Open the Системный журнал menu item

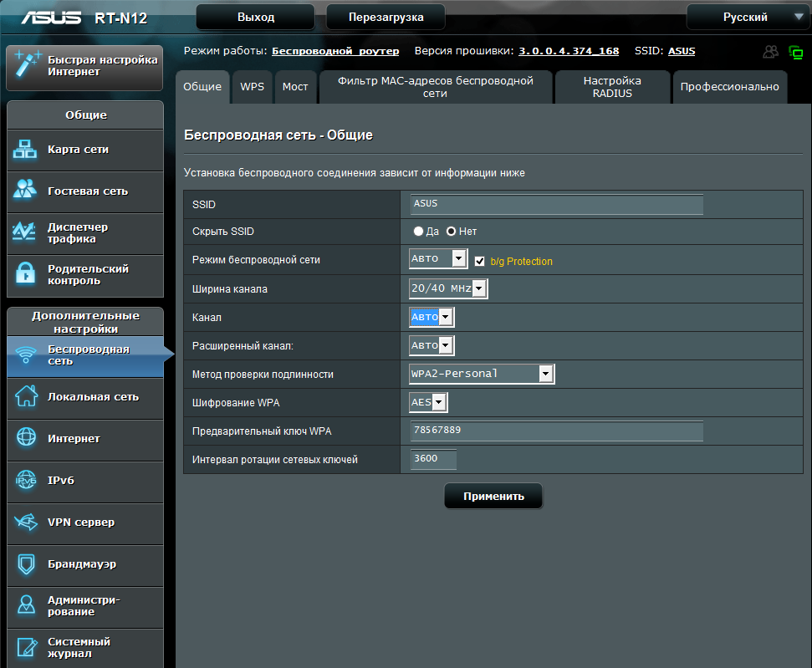[x=85, y=648]
